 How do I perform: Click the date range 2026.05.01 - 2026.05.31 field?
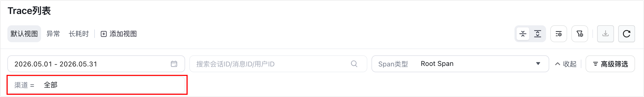(x=96, y=64)
